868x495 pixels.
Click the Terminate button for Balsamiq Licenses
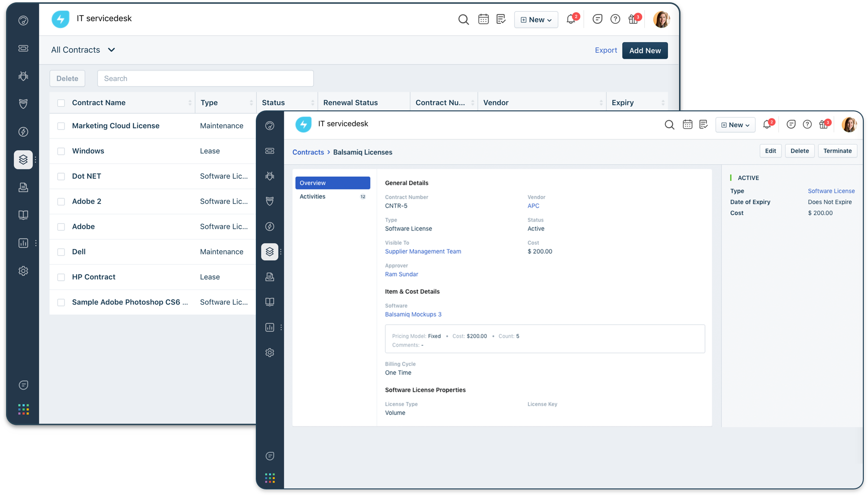[x=837, y=151]
